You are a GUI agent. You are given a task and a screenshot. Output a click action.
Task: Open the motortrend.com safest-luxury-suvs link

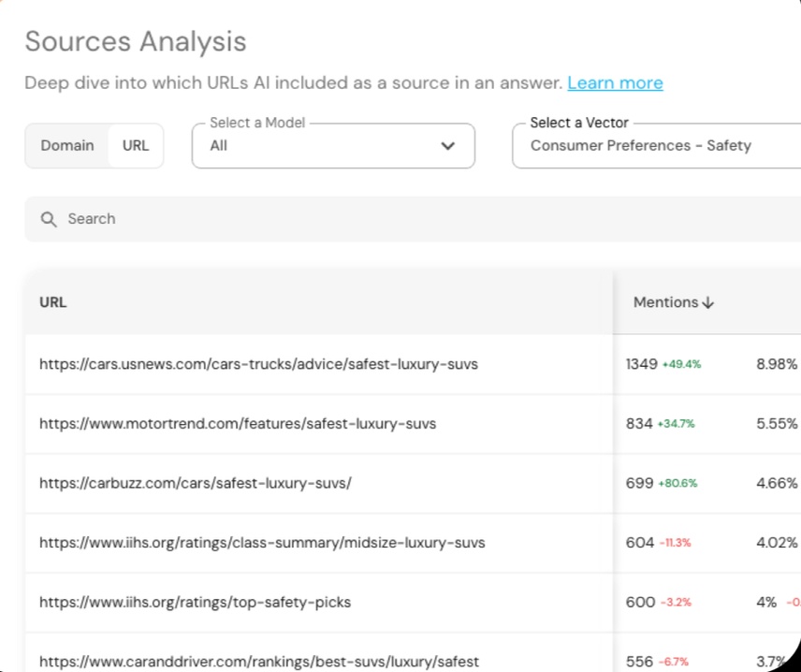coord(237,423)
